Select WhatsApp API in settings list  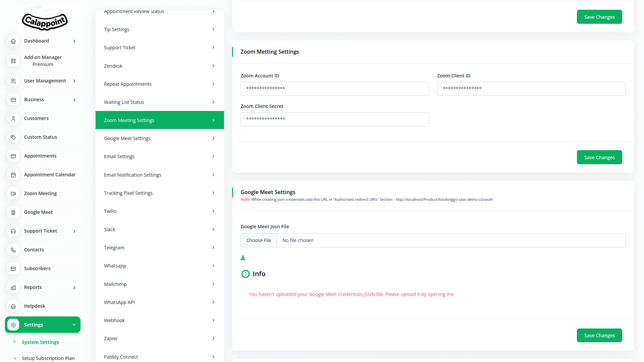click(160, 302)
